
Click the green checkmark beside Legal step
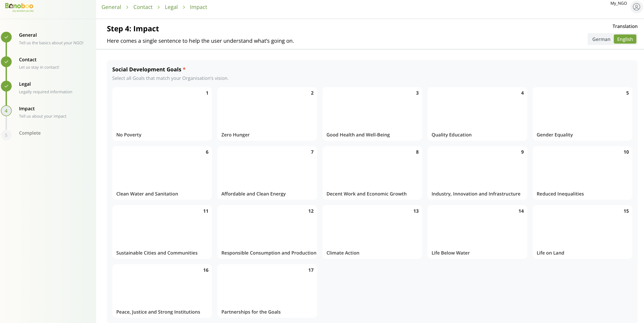(x=6, y=86)
